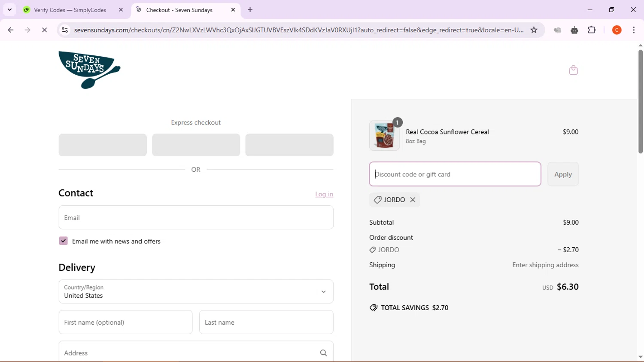Click the $6.30 total amount
This screenshot has width=644, height=362.
(568, 287)
